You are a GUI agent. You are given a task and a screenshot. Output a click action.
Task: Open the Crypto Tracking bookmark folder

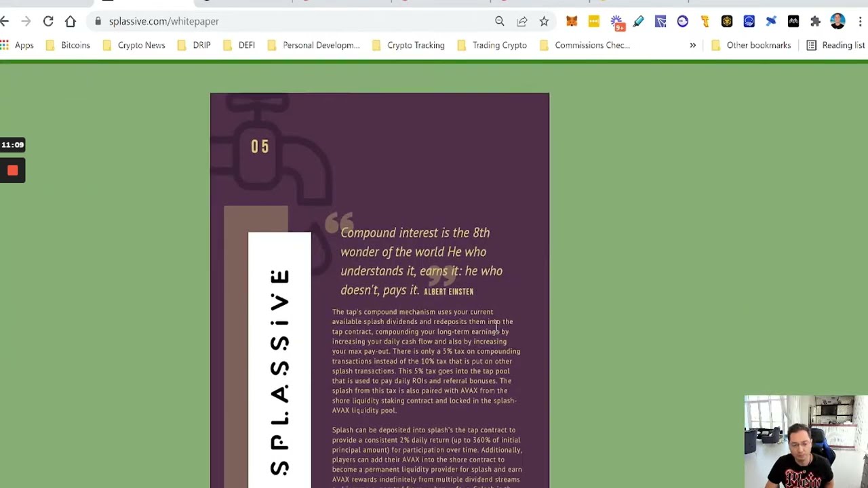tap(409, 45)
